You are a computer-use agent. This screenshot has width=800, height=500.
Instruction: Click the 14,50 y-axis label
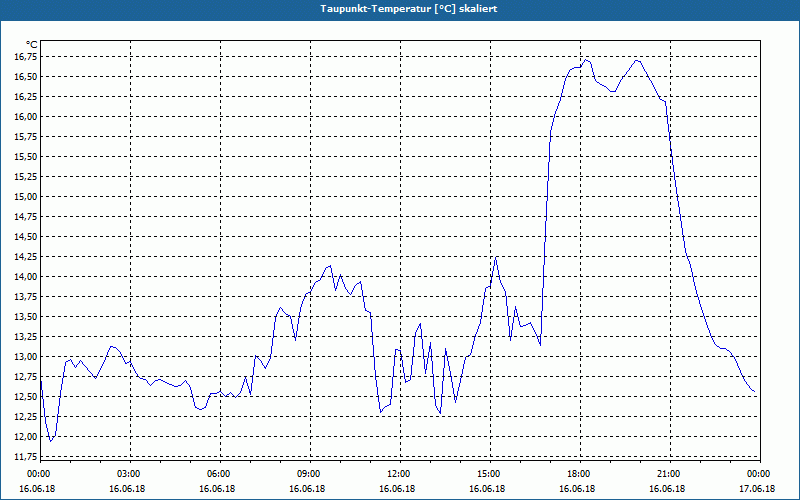26,237
